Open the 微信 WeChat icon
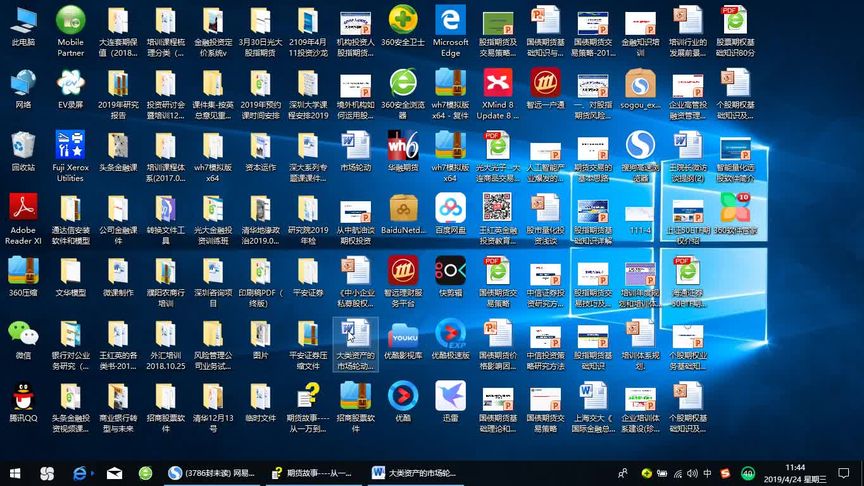 (22, 335)
